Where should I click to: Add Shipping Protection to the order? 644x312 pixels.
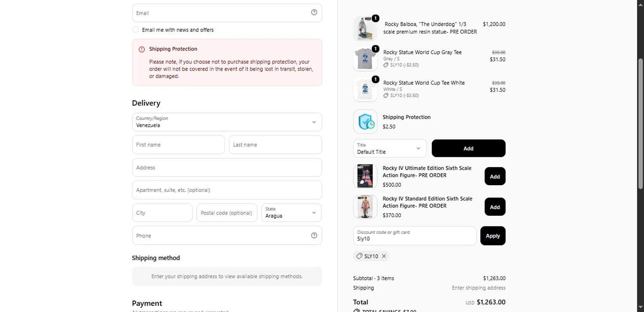468,148
